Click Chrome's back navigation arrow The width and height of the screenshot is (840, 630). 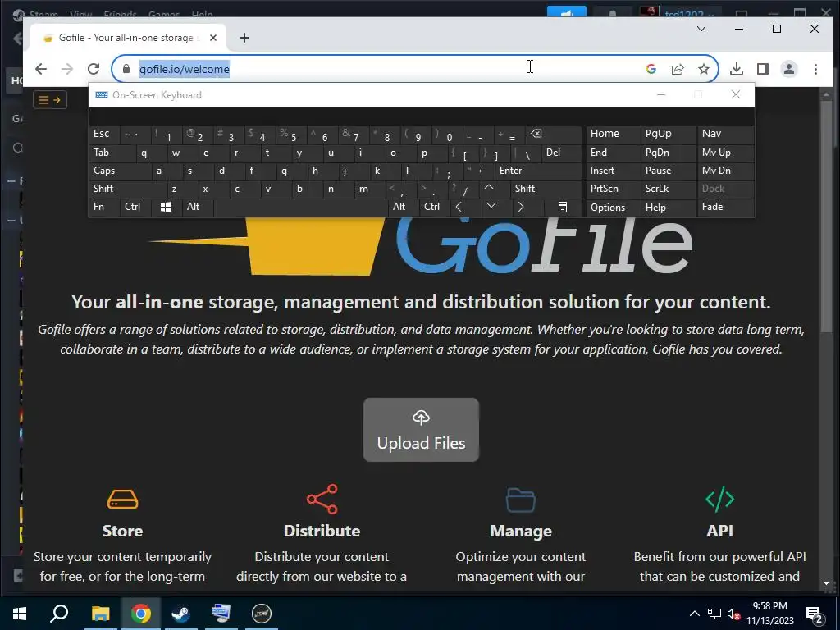tap(41, 69)
